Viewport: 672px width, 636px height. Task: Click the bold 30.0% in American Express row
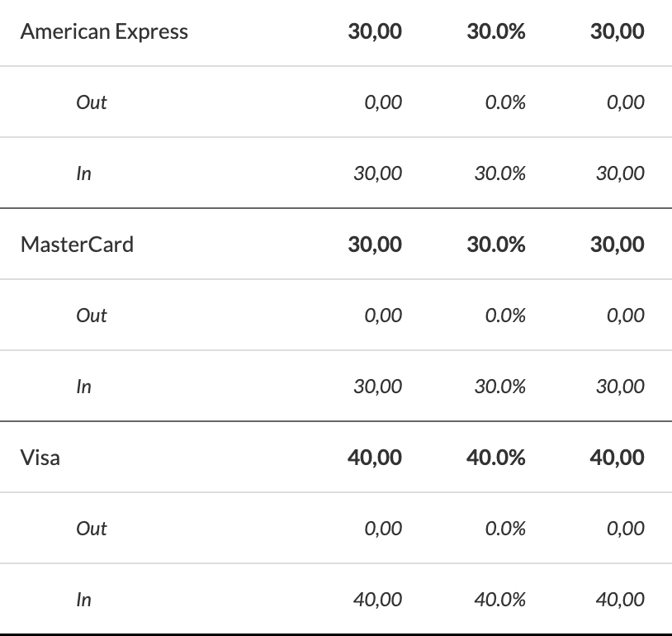point(495,31)
